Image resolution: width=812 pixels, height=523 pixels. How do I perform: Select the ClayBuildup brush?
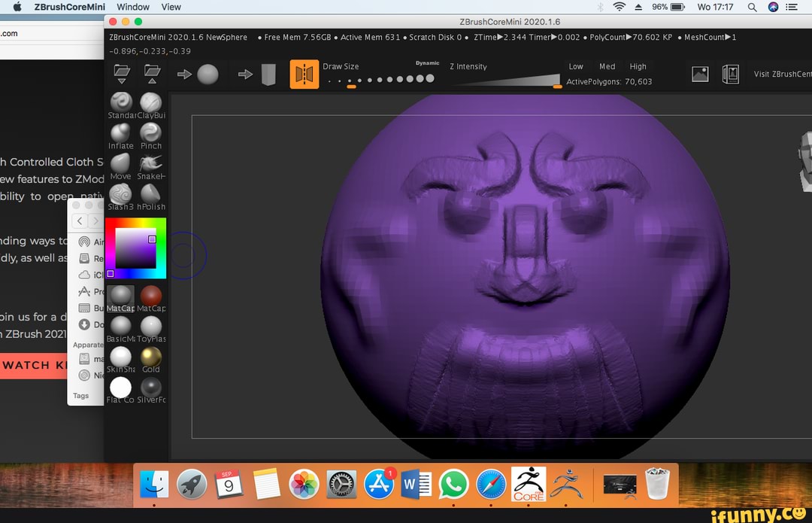pos(150,103)
